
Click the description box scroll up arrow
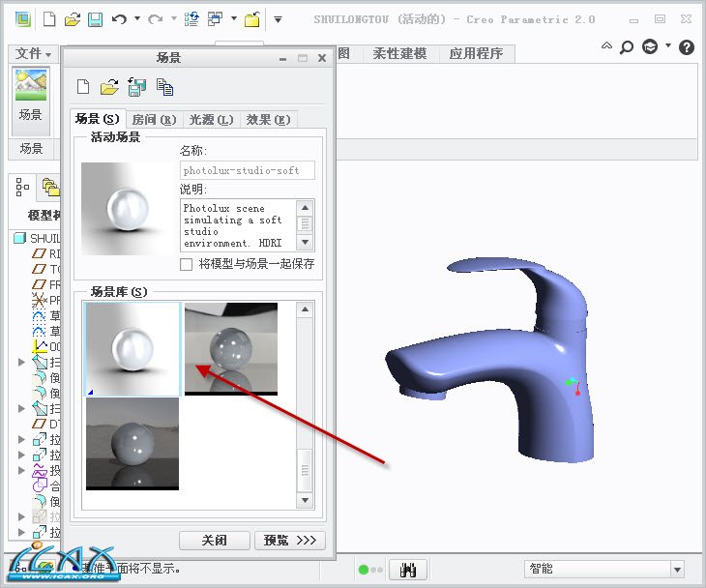[x=306, y=208]
